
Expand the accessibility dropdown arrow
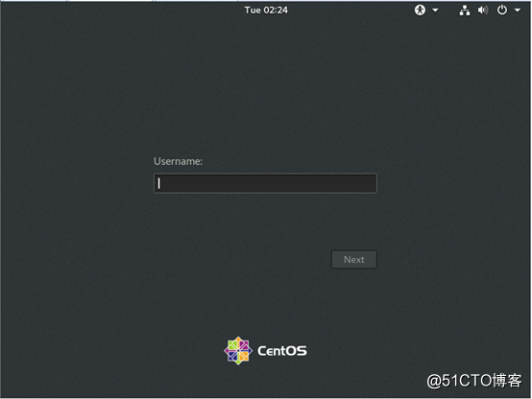point(435,11)
